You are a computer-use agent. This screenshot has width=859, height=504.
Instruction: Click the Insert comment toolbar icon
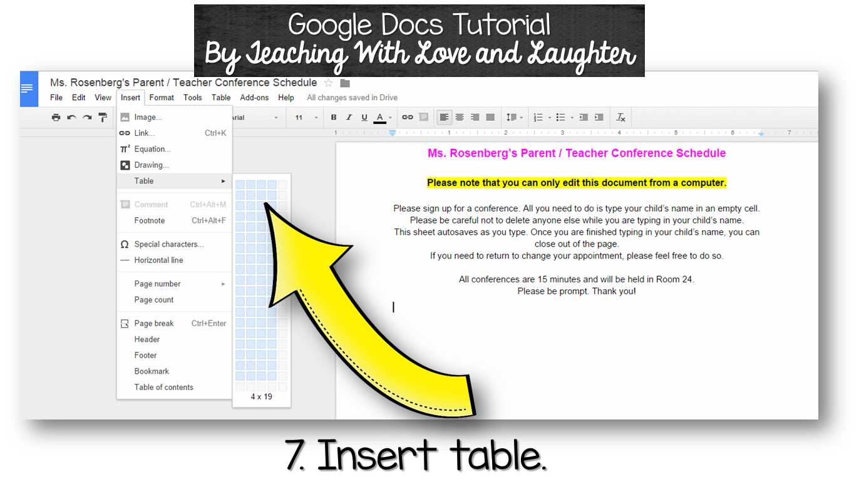[423, 117]
